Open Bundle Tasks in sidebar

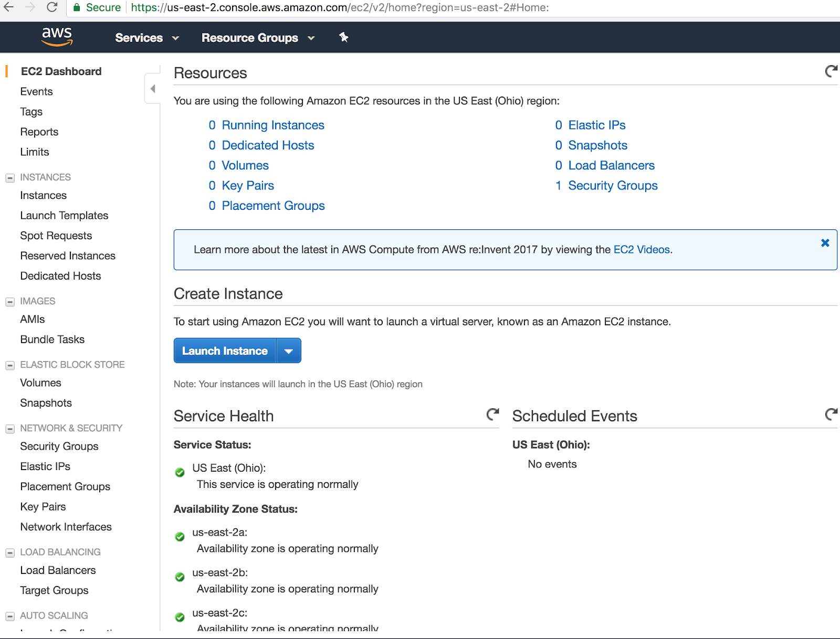[52, 339]
